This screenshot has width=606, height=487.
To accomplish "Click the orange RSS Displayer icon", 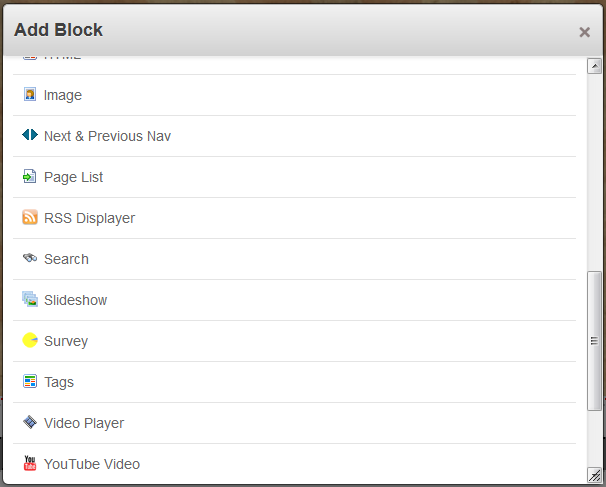I will (30, 218).
